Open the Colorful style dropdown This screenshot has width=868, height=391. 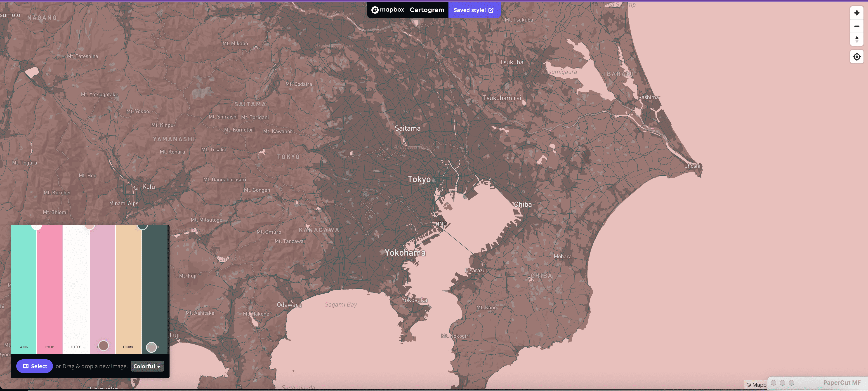[x=147, y=366]
